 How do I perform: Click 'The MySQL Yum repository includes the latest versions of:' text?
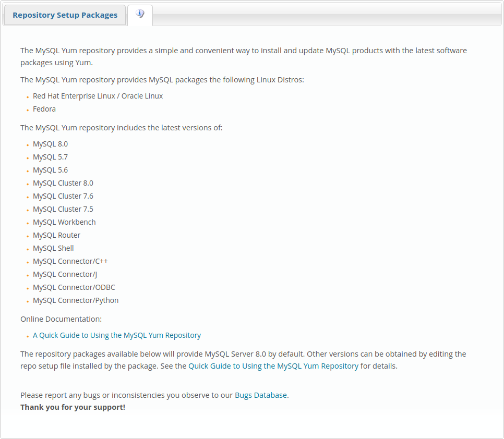click(x=122, y=128)
